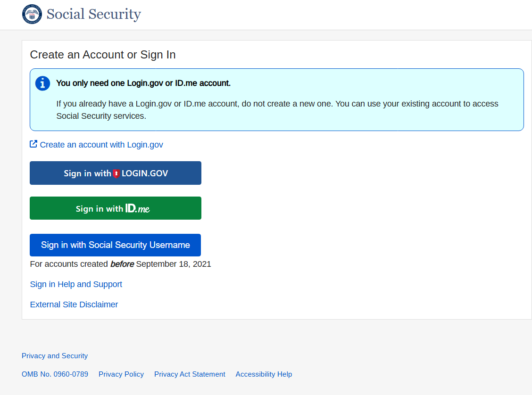Click the ID.me logo on the green button
The width and height of the screenshot is (532, 395).
pyautogui.click(x=138, y=208)
